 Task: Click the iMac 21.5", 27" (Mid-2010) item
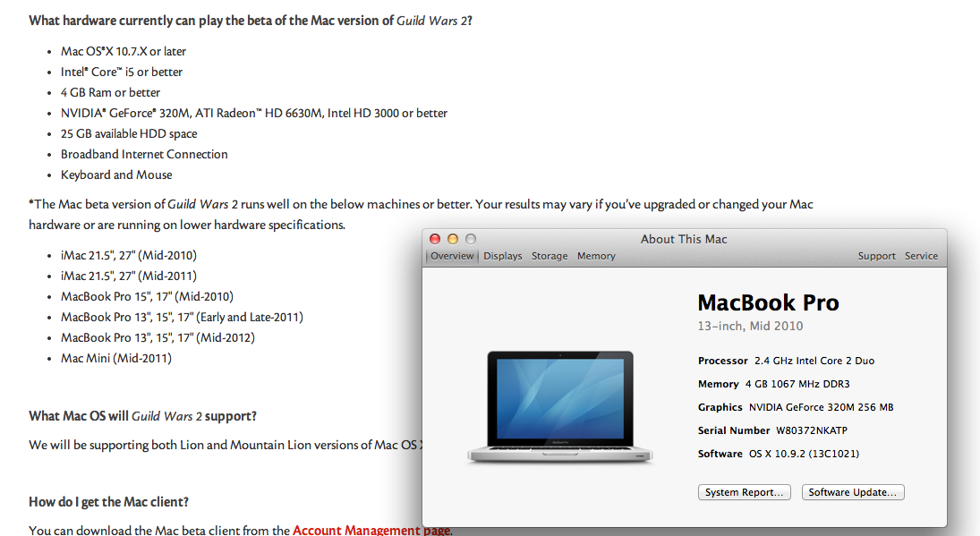point(128,256)
